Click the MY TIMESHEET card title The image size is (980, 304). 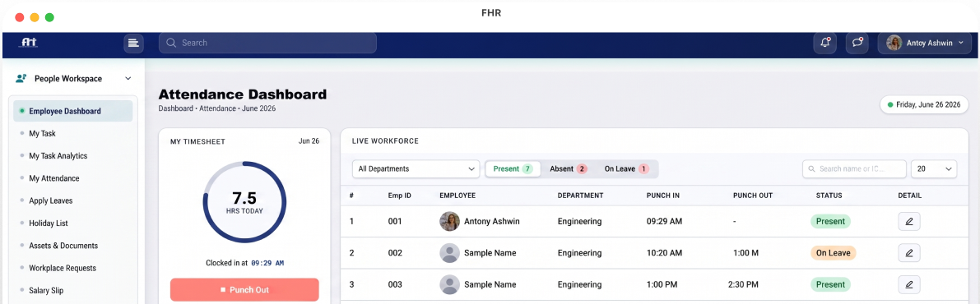coord(197,141)
